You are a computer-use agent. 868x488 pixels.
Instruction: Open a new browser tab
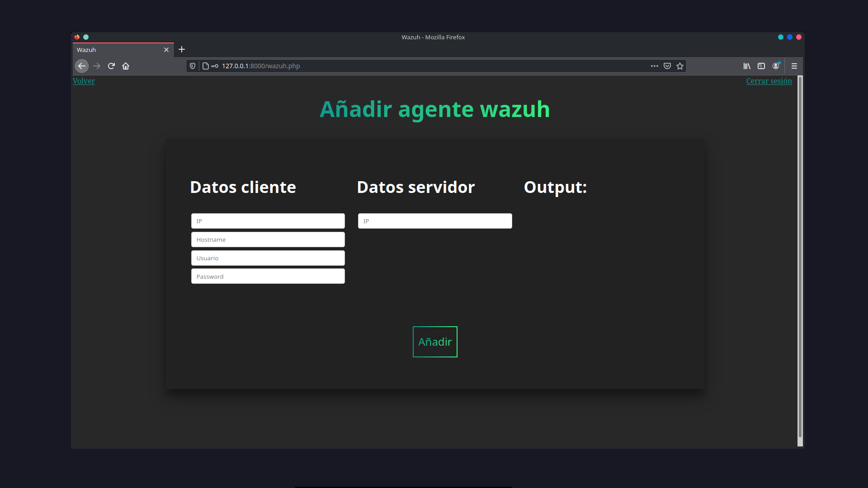click(x=182, y=49)
